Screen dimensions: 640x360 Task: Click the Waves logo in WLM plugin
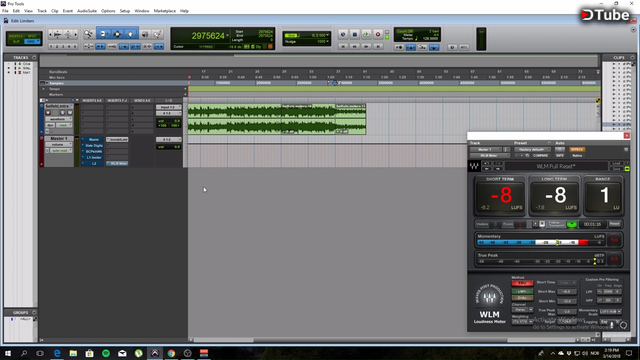[x=474, y=166]
